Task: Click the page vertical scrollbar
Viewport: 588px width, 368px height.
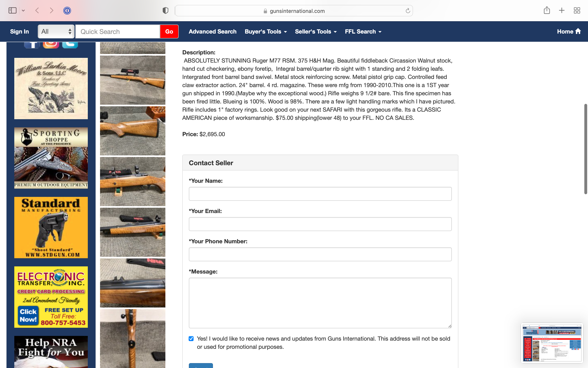Action: point(586,149)
